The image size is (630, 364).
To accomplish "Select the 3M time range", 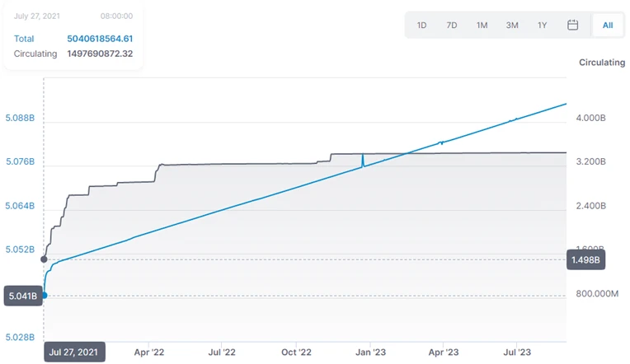I will click(512, 25).
